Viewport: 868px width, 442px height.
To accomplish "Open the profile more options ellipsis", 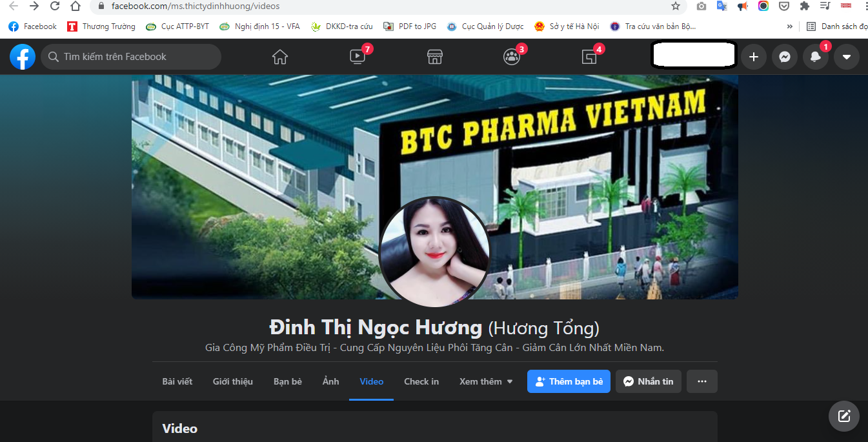I will pos(701,381).
